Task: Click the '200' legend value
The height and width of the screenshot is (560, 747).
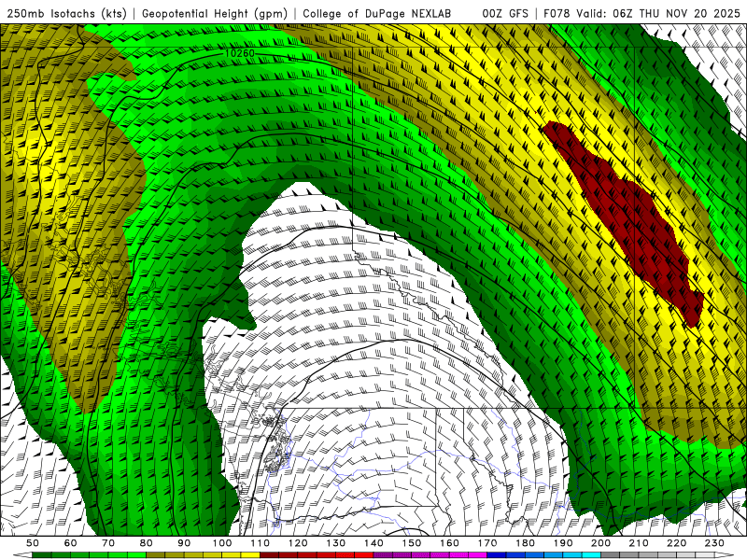Action: [x=600, y=543]
